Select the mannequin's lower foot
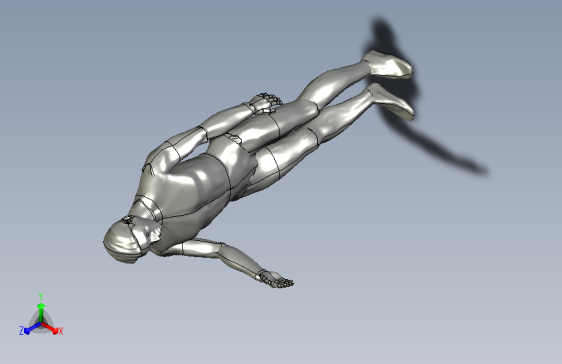The image size is (562, 364). [391, 102]
